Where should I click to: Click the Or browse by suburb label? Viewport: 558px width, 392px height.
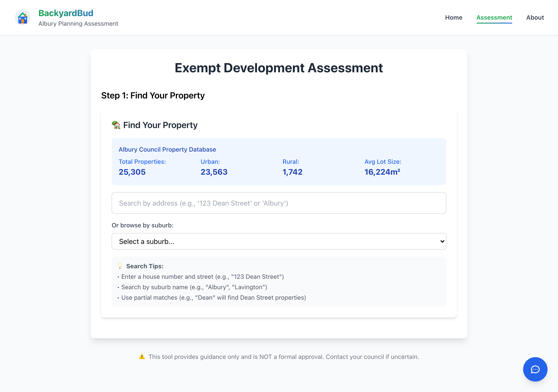pos(142,225)
